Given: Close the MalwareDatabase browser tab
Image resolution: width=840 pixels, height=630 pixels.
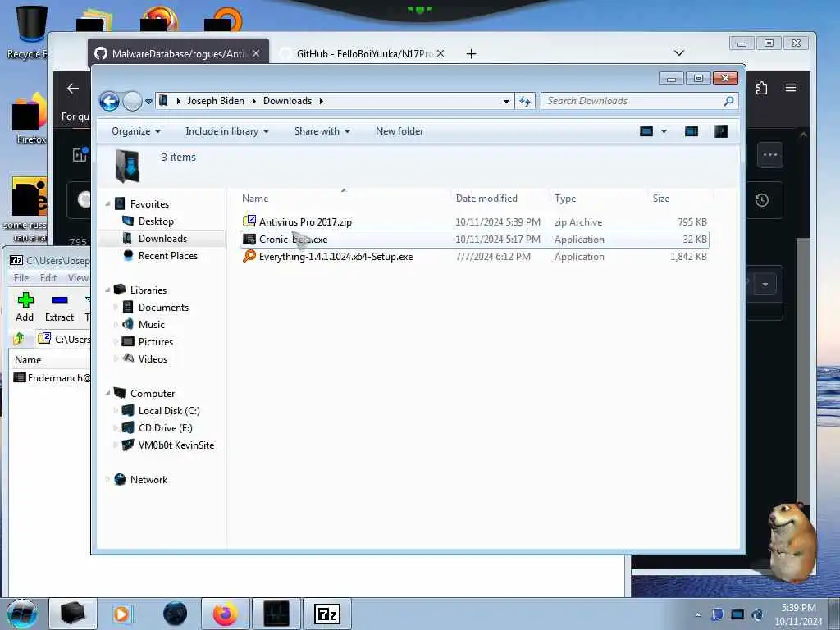Looking at the screenshot, I should tap(256, 53).
